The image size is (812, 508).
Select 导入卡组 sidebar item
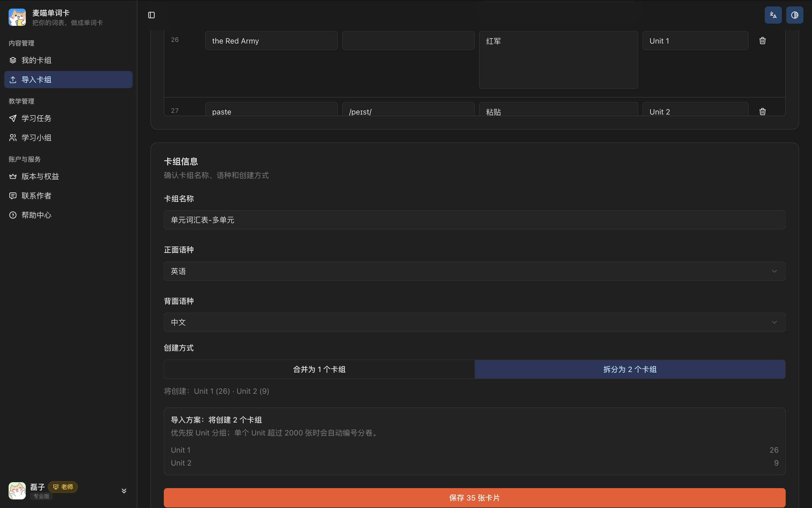[68, 80]
